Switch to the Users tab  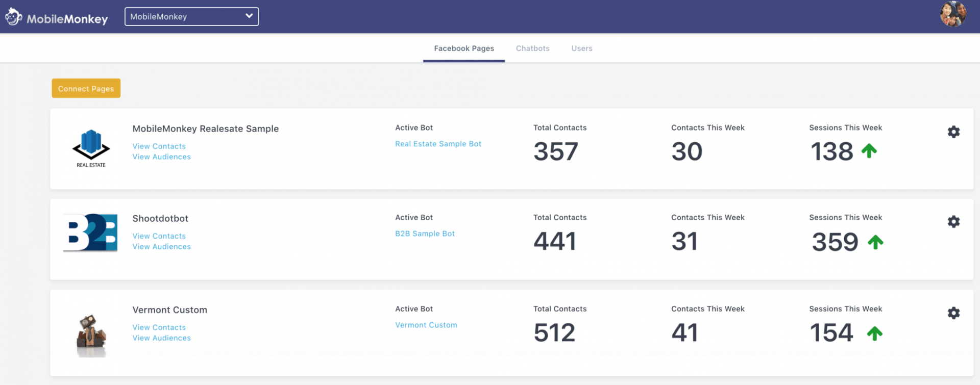[582, 48]
